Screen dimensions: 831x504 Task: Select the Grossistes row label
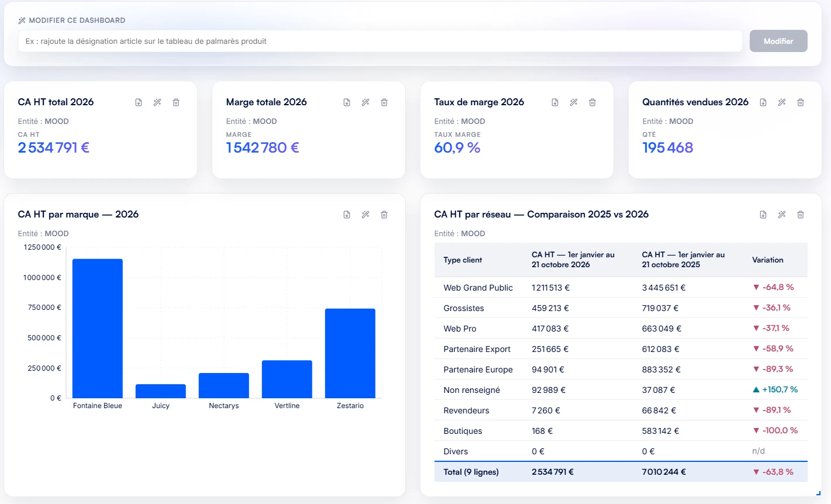464,308
